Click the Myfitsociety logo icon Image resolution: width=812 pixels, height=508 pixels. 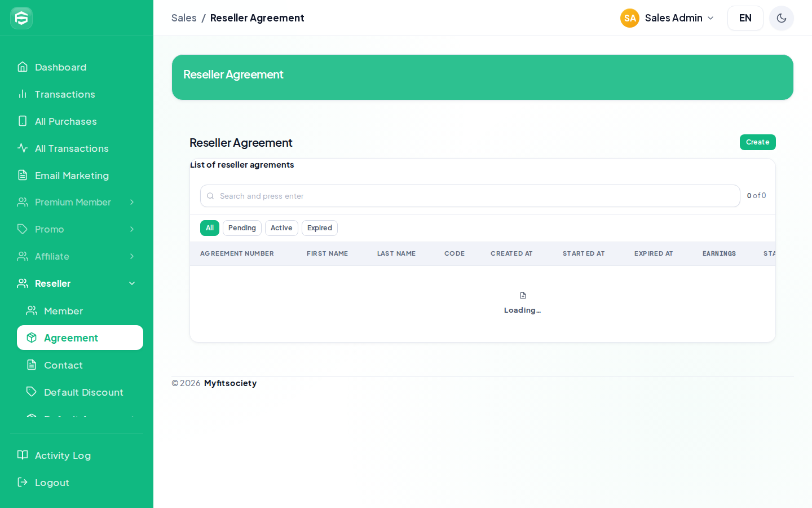pos(21,18)
